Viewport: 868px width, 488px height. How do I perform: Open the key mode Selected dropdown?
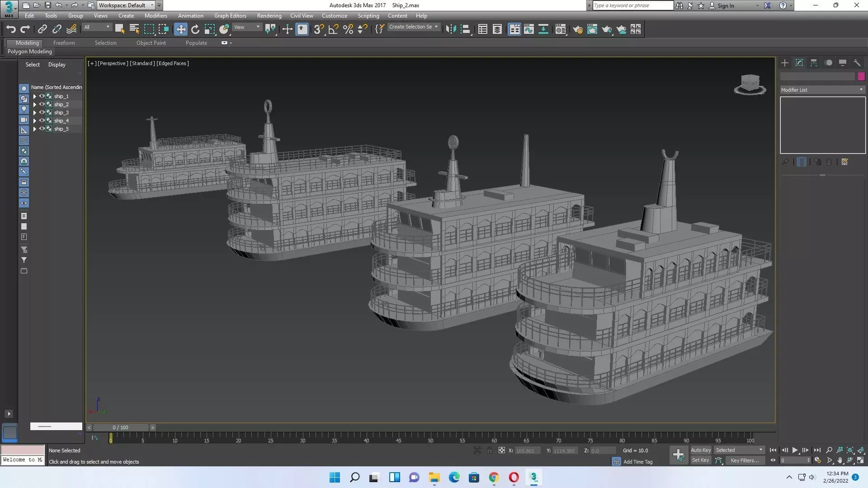[739, 450]
